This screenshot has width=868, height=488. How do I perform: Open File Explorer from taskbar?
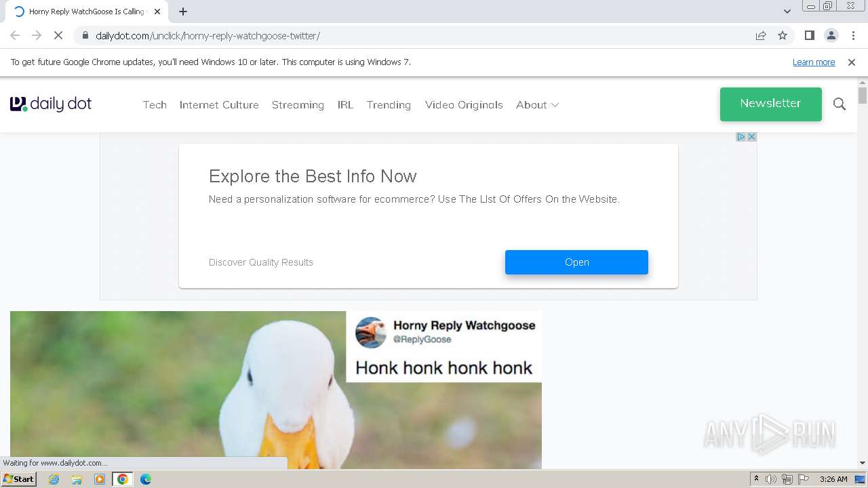point(77,479)
